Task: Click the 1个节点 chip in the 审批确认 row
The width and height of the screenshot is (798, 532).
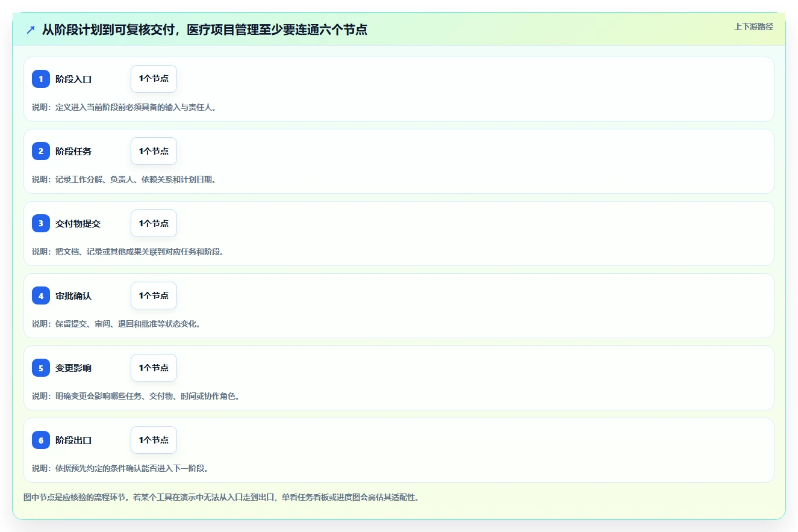Action: point(154,295)
